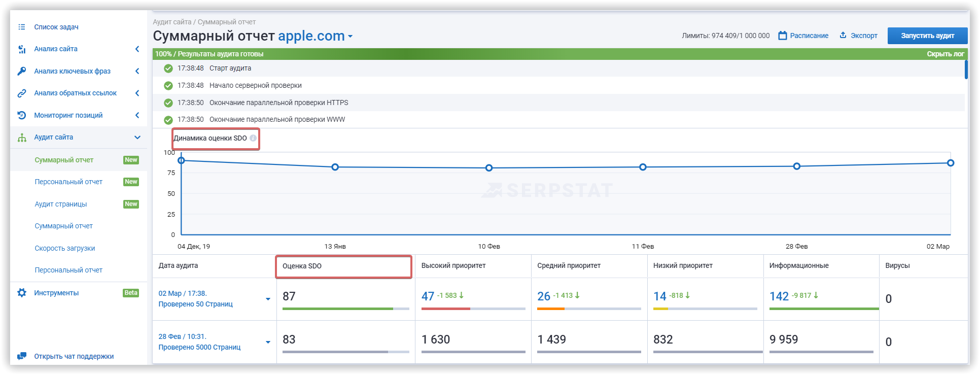Expand Анализ ключевых фраз chevron
This screenshot has height=375, width=980.
(137, 71)
